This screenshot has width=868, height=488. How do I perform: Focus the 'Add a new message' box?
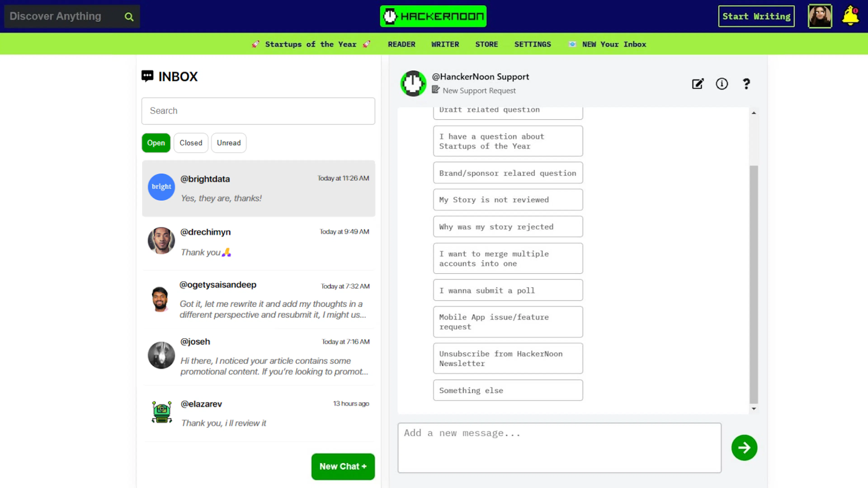(x=559, y=448)
